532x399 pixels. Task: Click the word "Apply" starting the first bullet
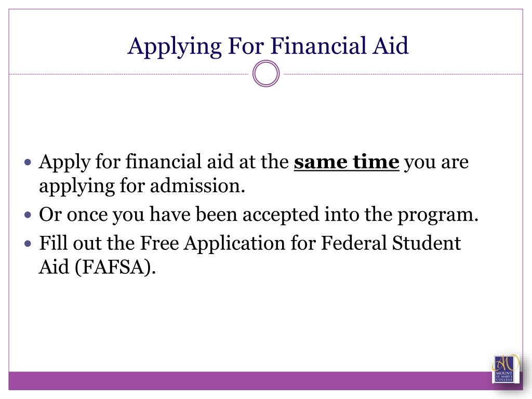tap(64, 162)
